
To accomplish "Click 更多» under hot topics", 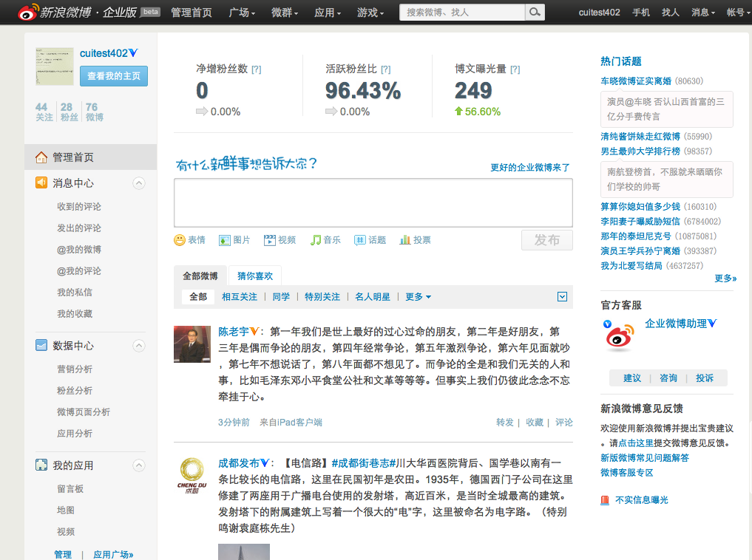I will [725, 279].
